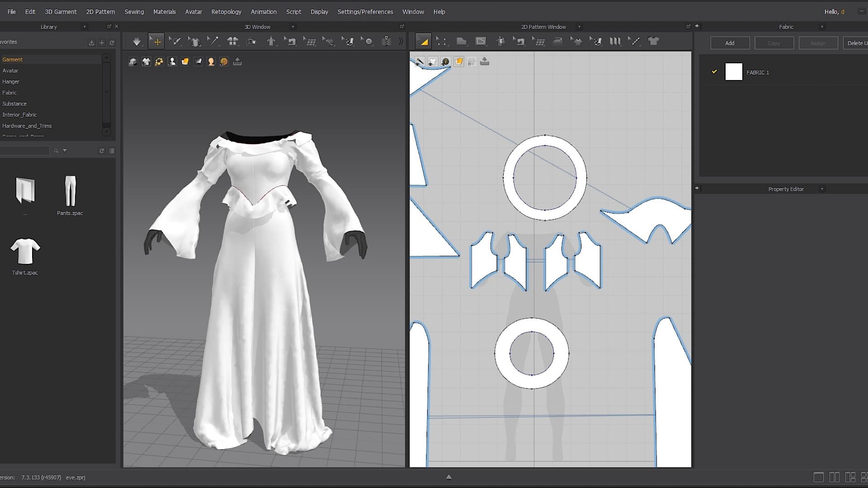Select Edit Point tool in 2D toolbar
Viewport: 868px width, 488px height.
tap(442, 42)
